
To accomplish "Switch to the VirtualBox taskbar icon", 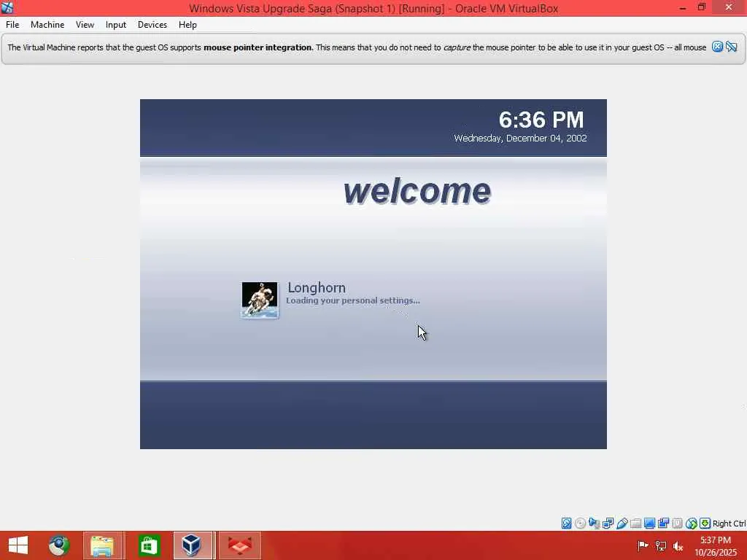I will click(193, 545).
